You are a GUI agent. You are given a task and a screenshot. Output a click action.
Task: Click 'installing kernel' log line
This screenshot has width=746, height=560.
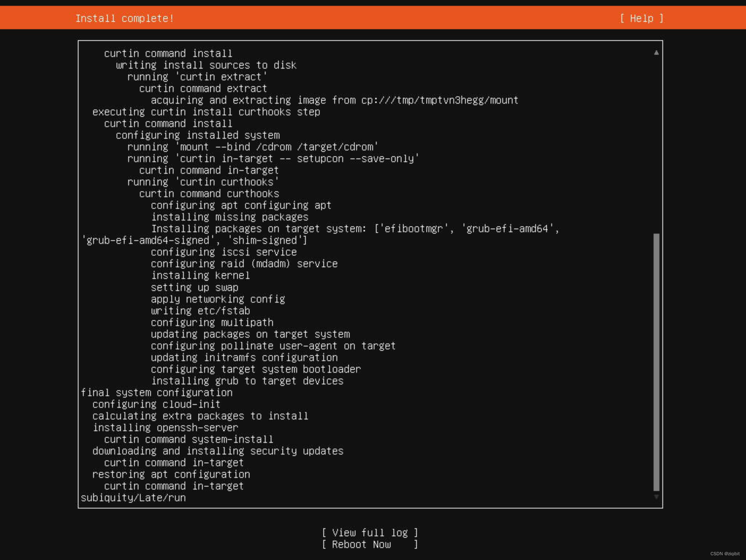click(x=201, y=275)
